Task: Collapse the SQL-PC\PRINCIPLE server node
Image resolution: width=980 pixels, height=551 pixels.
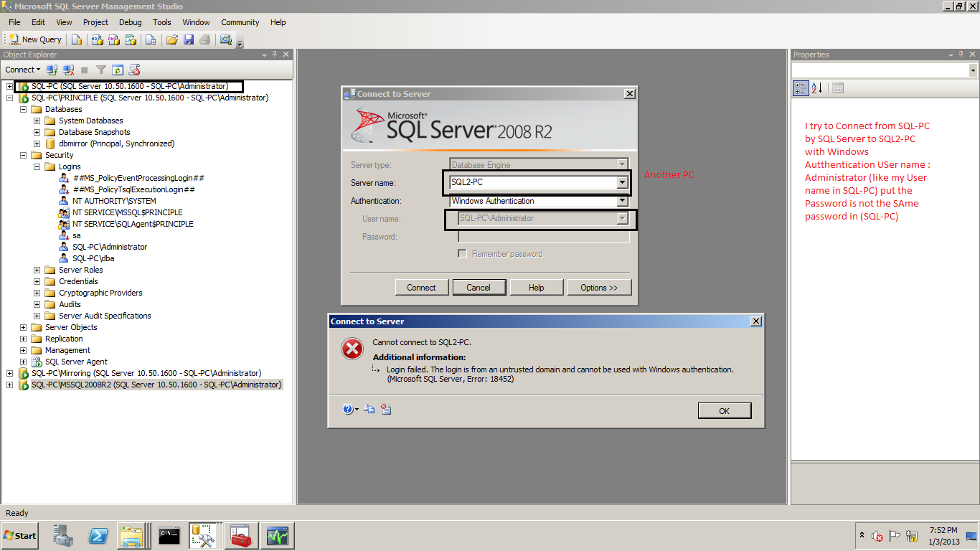Action: tap(9, 98)
